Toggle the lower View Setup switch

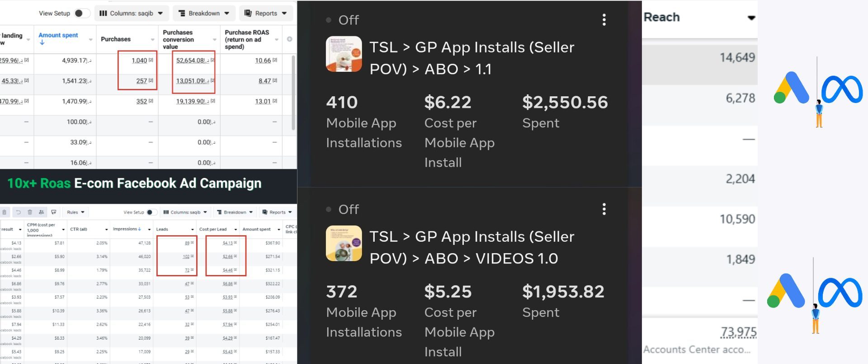(x=151, y=212)
